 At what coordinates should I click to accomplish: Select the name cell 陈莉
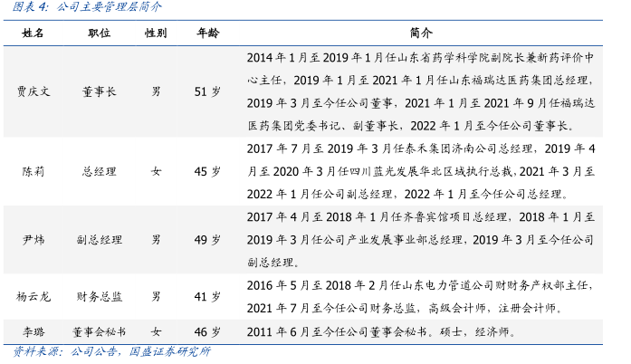pos(33,170)
